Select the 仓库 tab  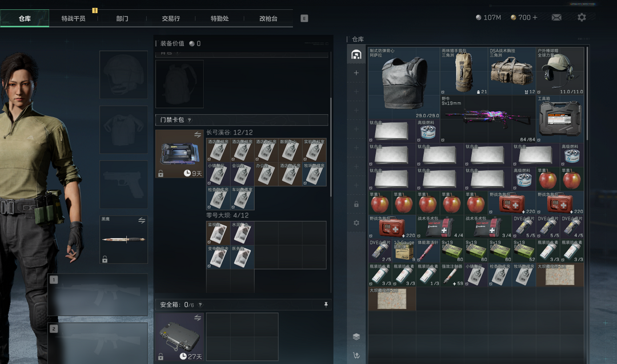click(x=25, y=18)
